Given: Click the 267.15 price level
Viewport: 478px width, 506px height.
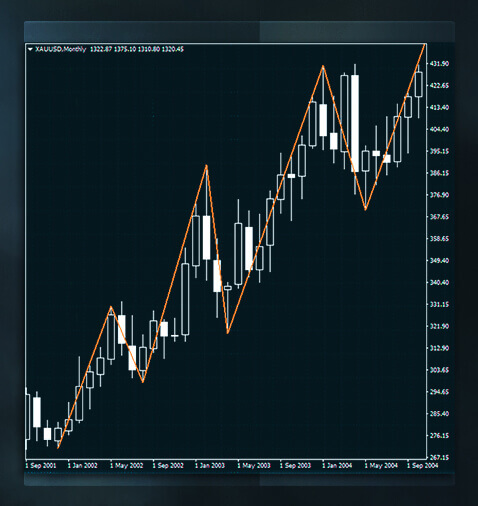Looking at the screenshot, I should click(x=439, y=457).
